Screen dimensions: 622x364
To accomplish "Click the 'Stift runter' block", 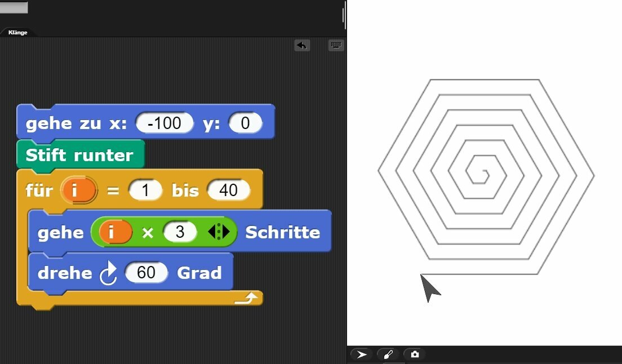I will 79,155.
